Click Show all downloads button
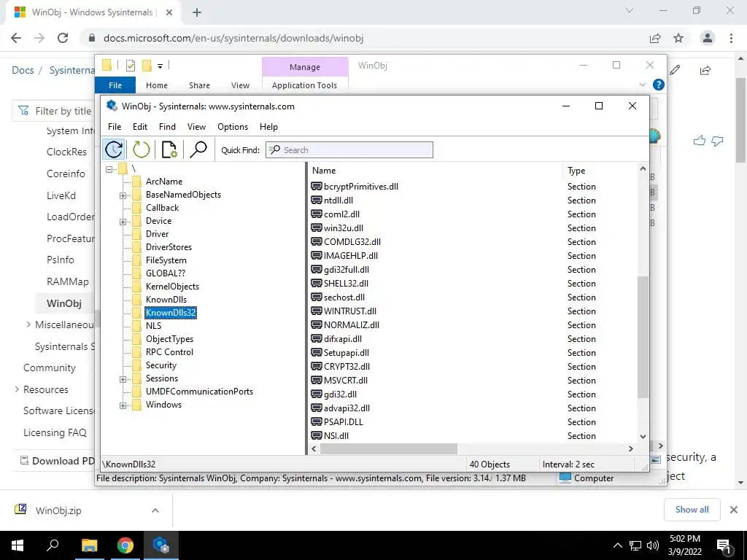 pyautogui.click(x=692, y=510)
